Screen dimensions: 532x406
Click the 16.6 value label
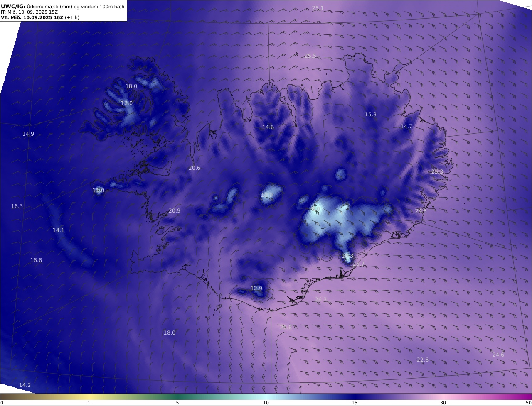[x=36, y=260]
